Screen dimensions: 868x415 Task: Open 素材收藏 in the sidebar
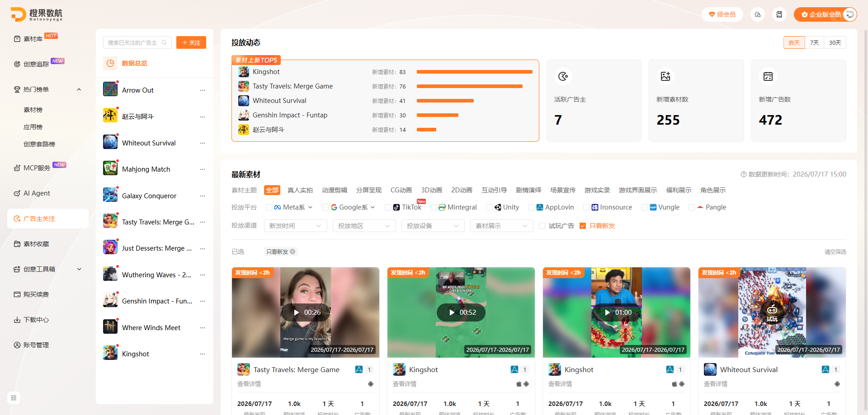pos(36,244)
